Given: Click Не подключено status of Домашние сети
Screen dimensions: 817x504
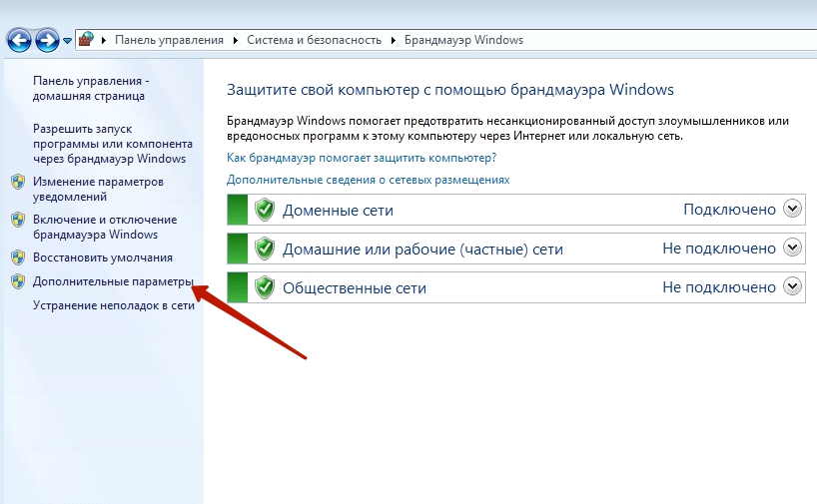Looking at the screenshot, I should point(719,249).
